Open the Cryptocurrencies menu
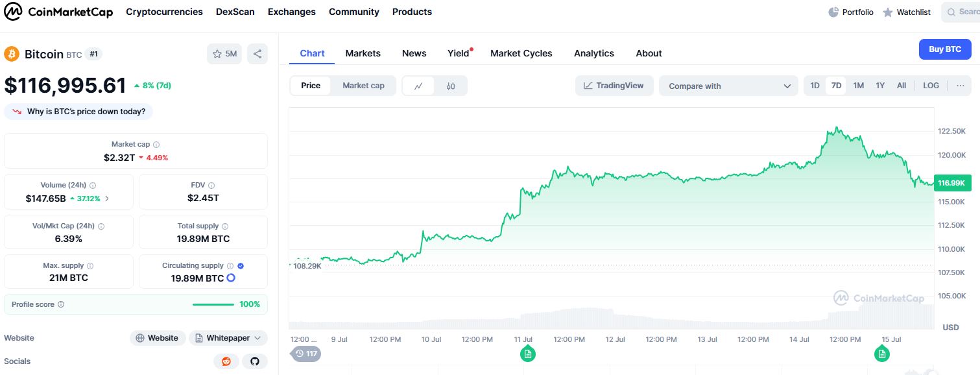 (x=164, y=12)
